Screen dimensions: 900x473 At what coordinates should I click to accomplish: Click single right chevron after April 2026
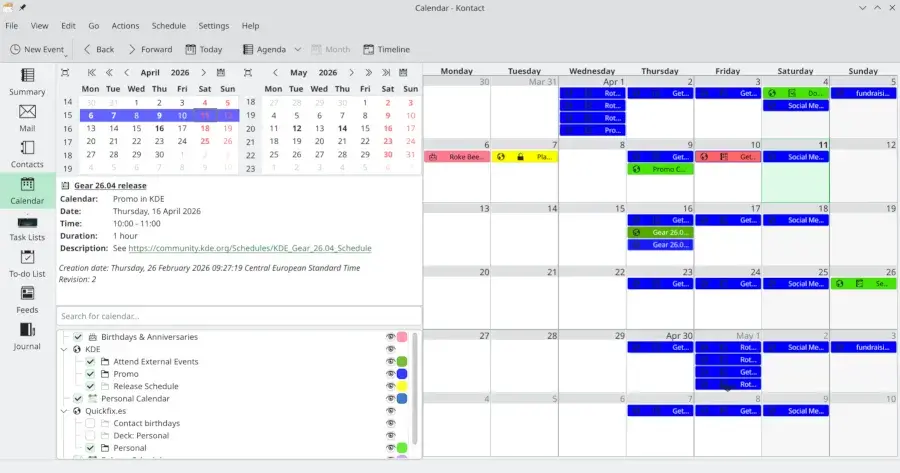pyautogui.click(x=203, y=72)
